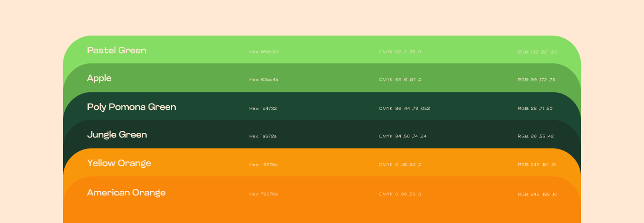
Task: Select the "RGB: 249 ,135 ,10" text
Action: 537,194
